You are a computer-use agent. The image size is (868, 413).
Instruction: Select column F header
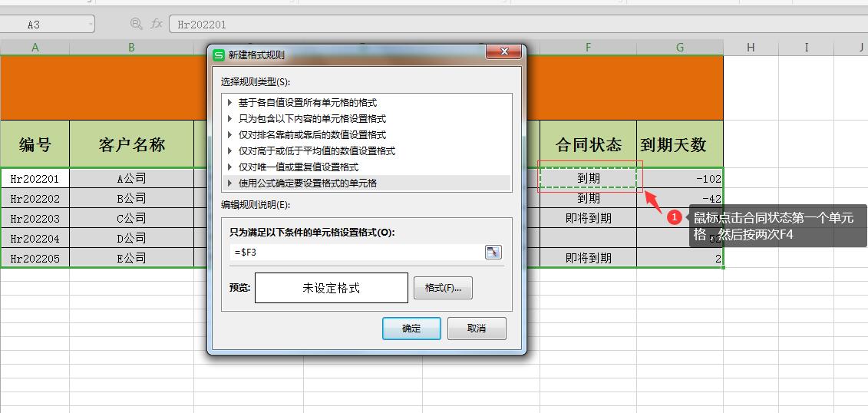(x=588, y=48)
